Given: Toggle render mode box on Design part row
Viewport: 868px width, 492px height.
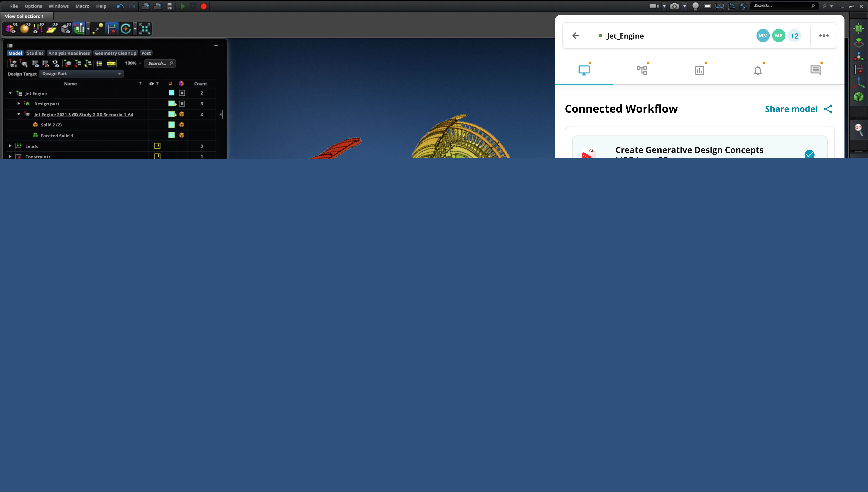Looking at the screenshot, I should point(182,103).
